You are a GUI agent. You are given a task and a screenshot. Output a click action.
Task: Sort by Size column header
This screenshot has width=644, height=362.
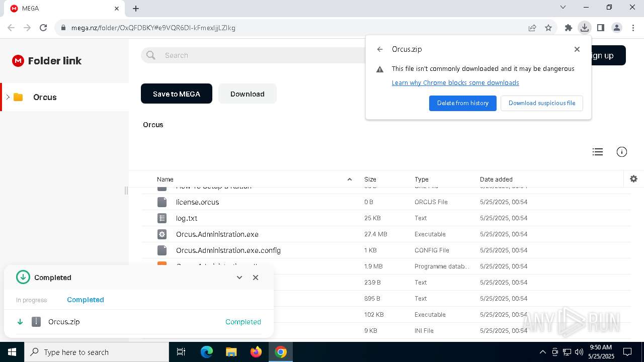point(370,179)
